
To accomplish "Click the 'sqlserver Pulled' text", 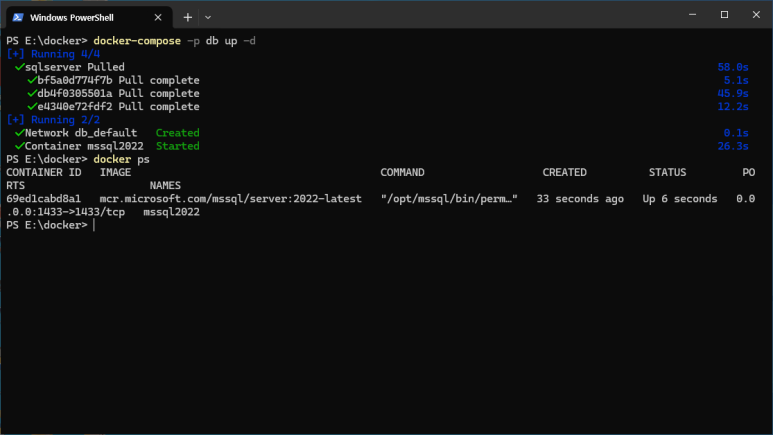I will pyautogui.click(x=75, y=67).
